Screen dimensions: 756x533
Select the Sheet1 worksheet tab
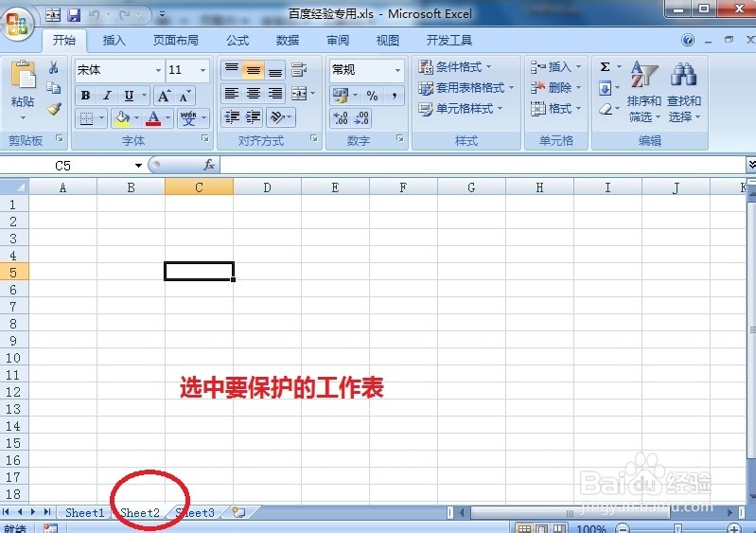point(84,512)
